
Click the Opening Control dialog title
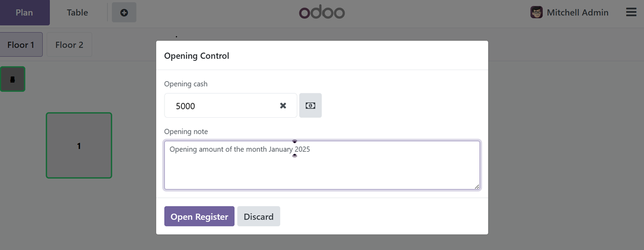(197, 56)
